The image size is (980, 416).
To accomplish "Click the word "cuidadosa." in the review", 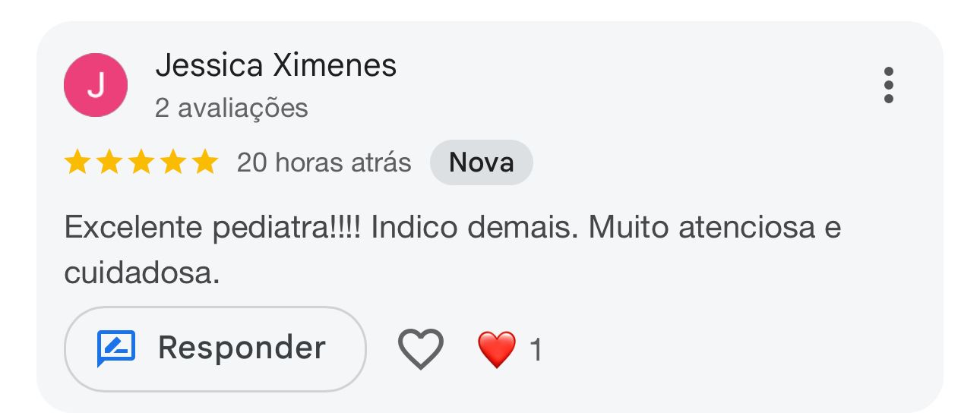I will [141, 273].
